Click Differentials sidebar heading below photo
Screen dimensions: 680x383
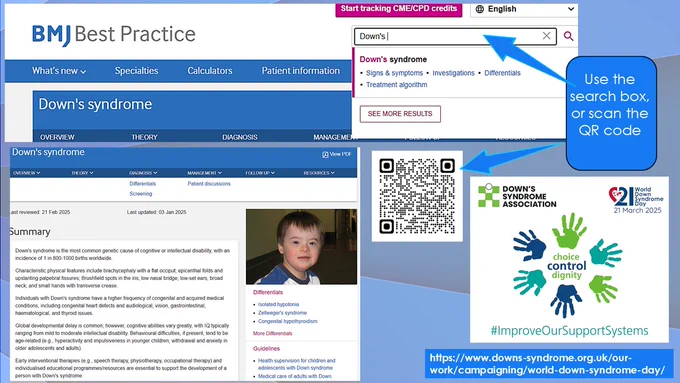pyautogui.click(x=268, y=292)
